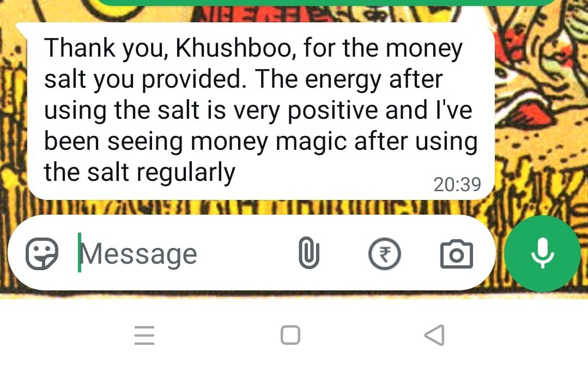Image resolution: width=588 pixels, height=371 pixels.
Task: Tap the green microphone voice button
Action: pyautogui.click(x=542, y=253)
